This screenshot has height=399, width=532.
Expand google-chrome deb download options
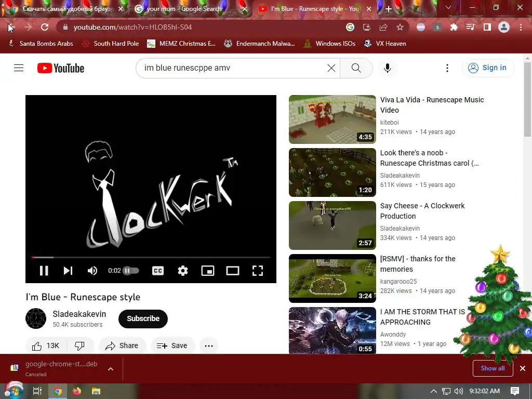click(x=111, y=369)
